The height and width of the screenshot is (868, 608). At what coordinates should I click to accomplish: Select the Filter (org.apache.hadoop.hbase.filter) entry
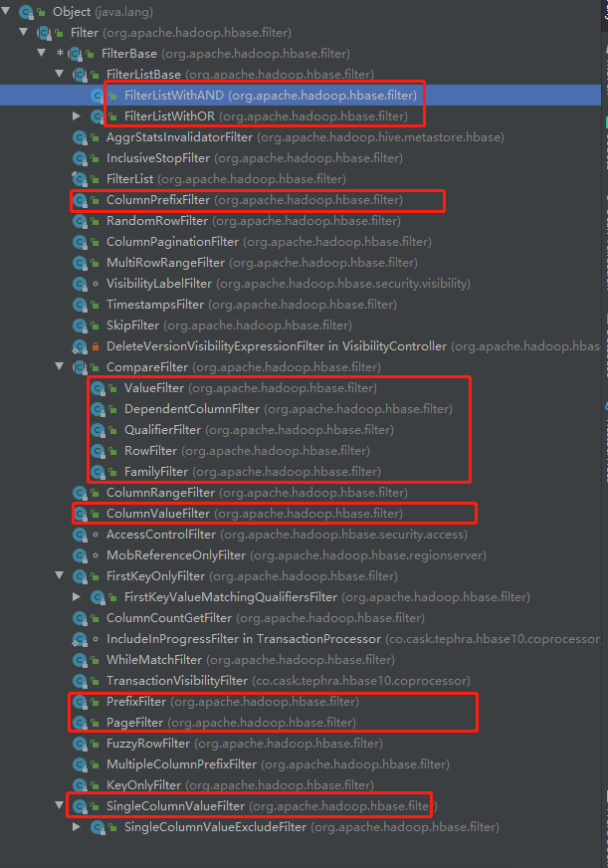click(x=180, y=33)
